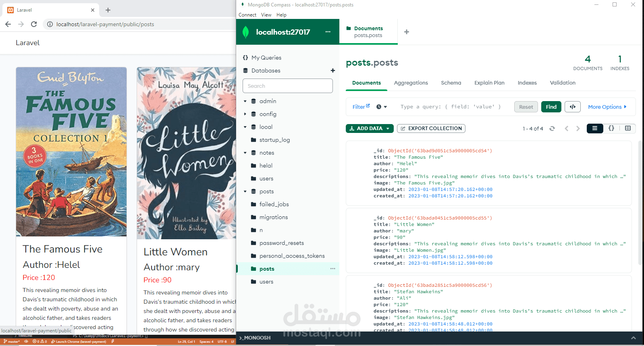Expand the config database
This screenshot has height=346, width=644.
pos(245,114)
